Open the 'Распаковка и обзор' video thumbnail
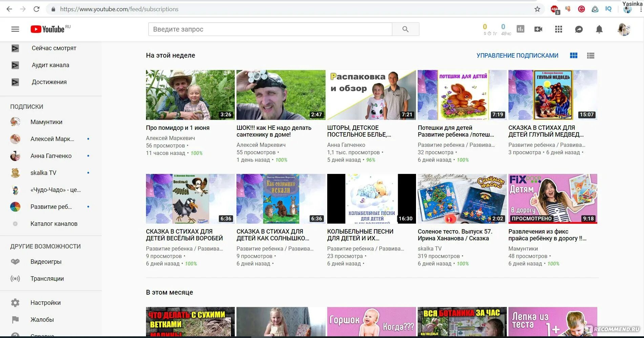Screen dimensions: 644x338 click(371, 95)
